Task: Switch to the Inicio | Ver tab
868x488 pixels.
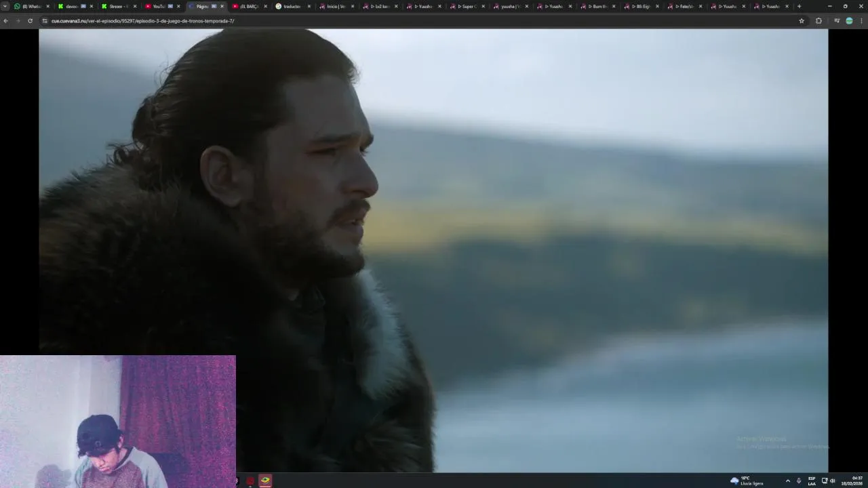Action: [336, 6]
